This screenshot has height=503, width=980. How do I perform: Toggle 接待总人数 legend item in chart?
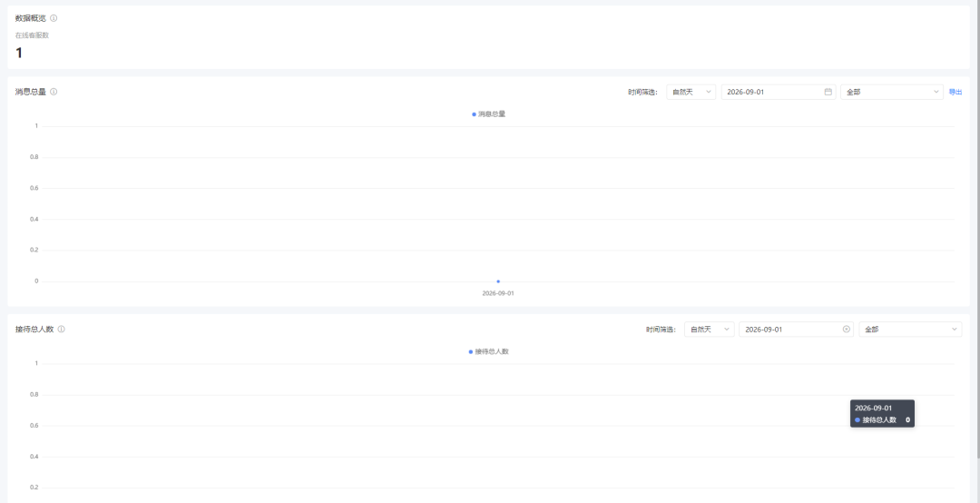(489, 351)
